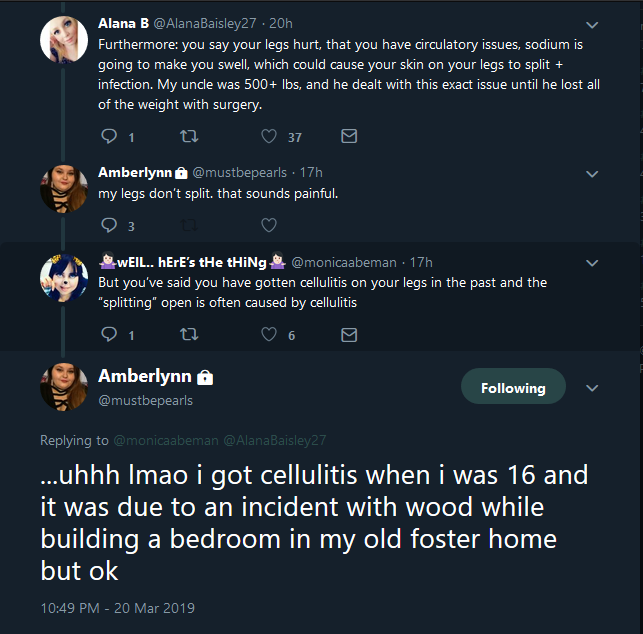Open chevron menu on monicaabeman's tweet

pos(592,263)
